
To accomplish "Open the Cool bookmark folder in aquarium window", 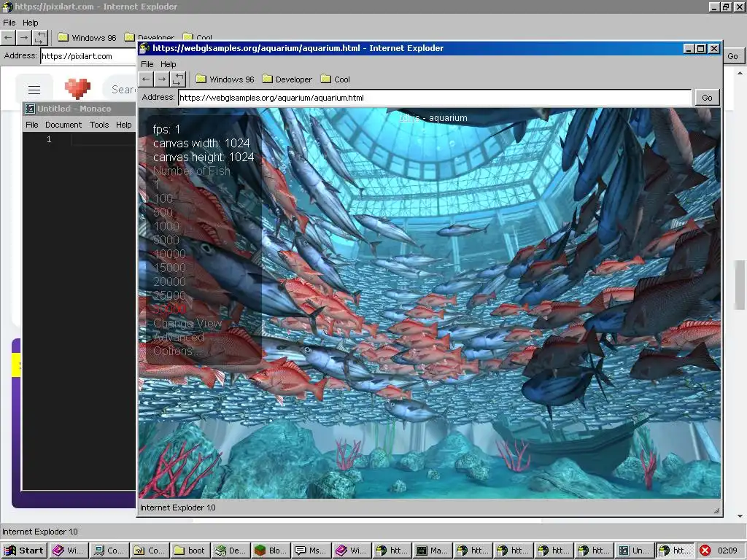I will coord(336,79).
